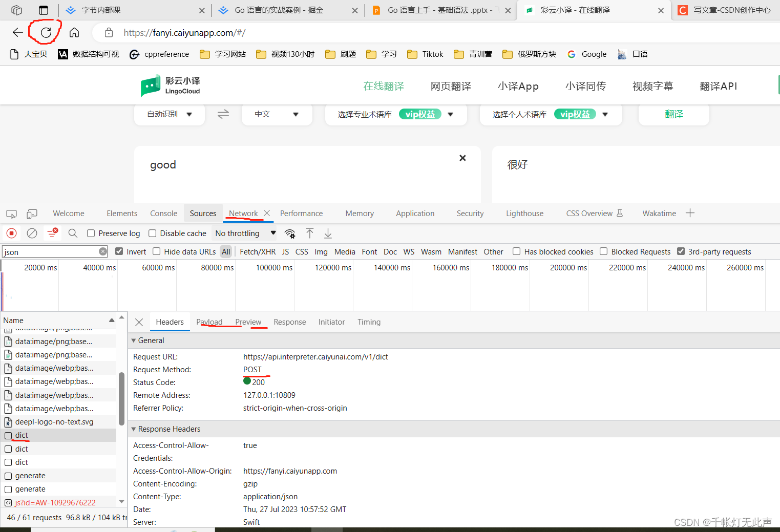This screenshot has width=780, height=532.
Task: Filter requests by JS type
Action: click(285, 251)
